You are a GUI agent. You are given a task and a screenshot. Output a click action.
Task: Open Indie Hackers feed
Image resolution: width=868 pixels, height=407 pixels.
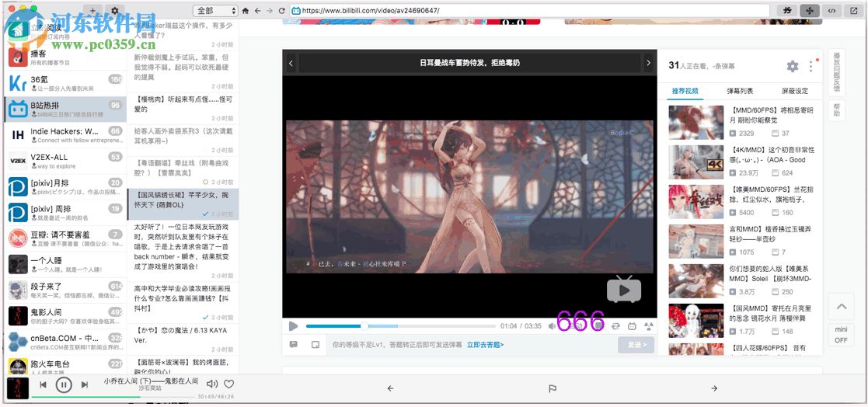(65, 135)
